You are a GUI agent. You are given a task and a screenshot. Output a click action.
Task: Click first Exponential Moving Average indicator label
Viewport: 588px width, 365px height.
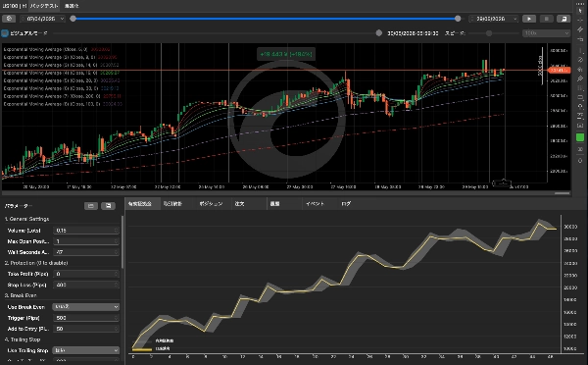[x=45, y=49]
